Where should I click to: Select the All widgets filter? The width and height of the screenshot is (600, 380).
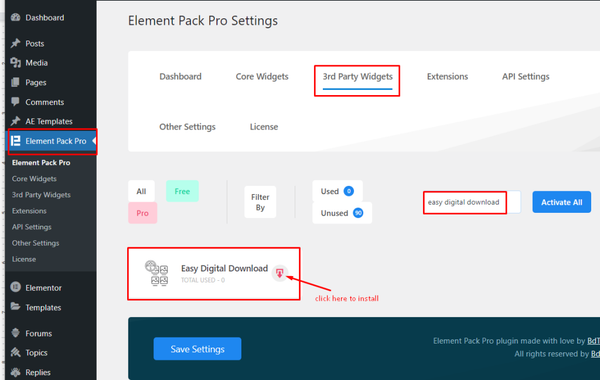[141, 191]
